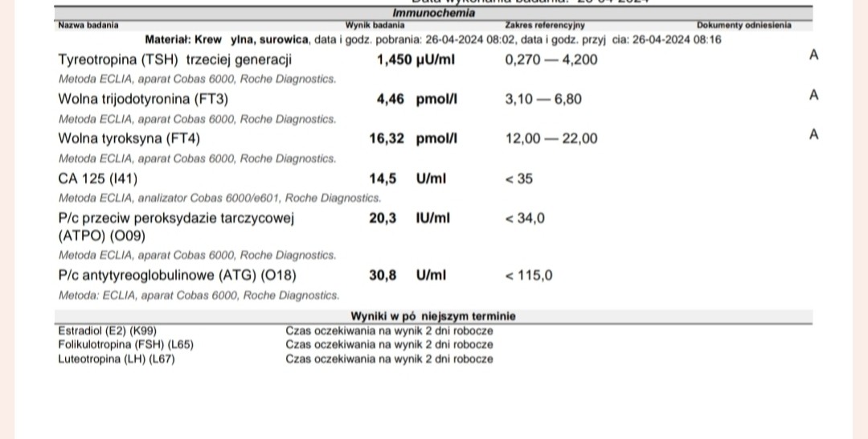Click the Dokumenty odniesienia column header

[743, 25]
